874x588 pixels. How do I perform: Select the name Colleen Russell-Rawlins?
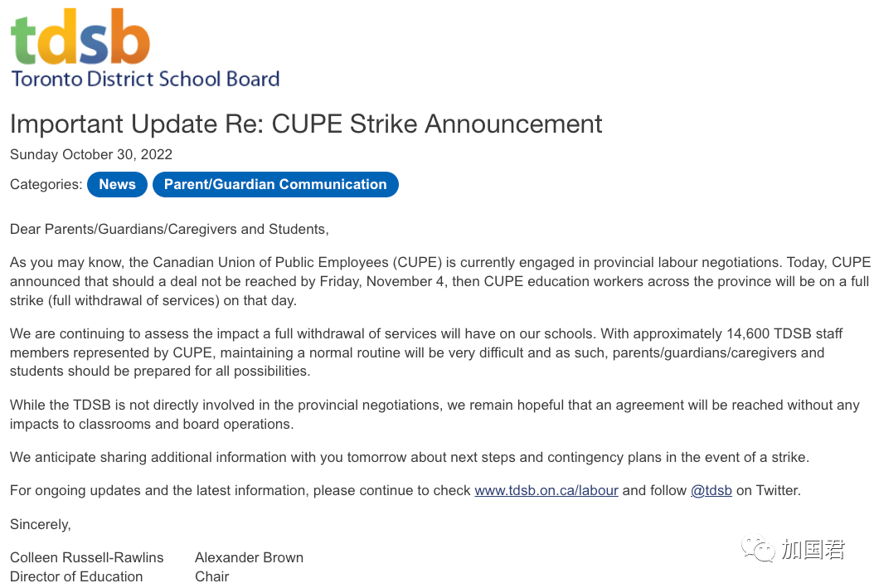(x=86, y=557)
